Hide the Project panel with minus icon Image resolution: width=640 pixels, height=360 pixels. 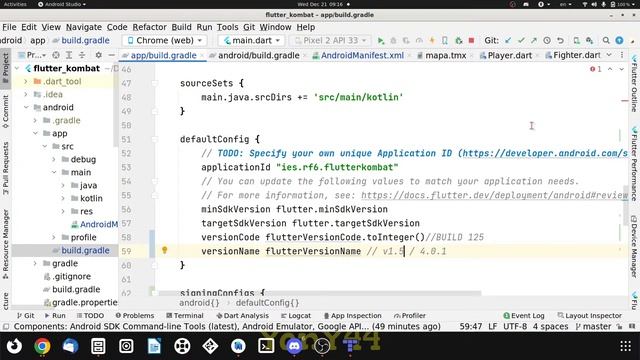(x=111, y=55)
